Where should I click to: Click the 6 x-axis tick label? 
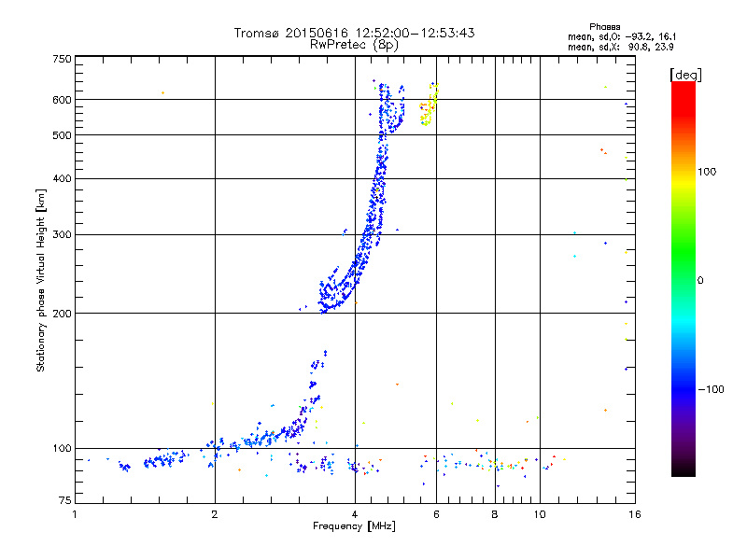(x=436, y=514)
